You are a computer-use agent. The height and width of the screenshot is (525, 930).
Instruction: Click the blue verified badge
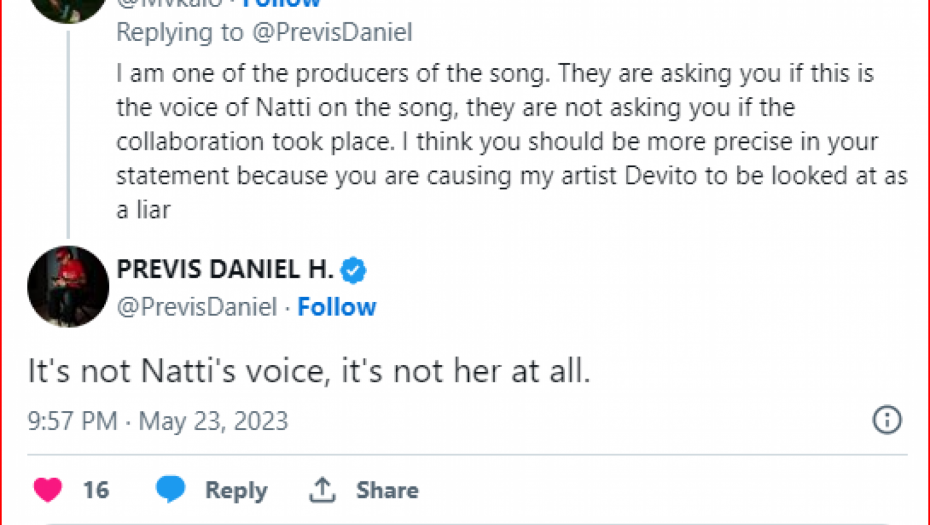click(x=354, y=269)
